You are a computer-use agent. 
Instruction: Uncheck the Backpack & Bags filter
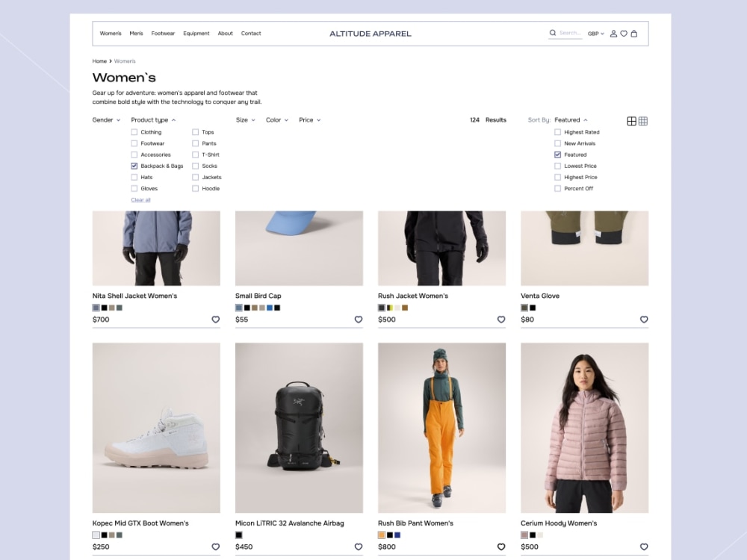tap(134, 166)
